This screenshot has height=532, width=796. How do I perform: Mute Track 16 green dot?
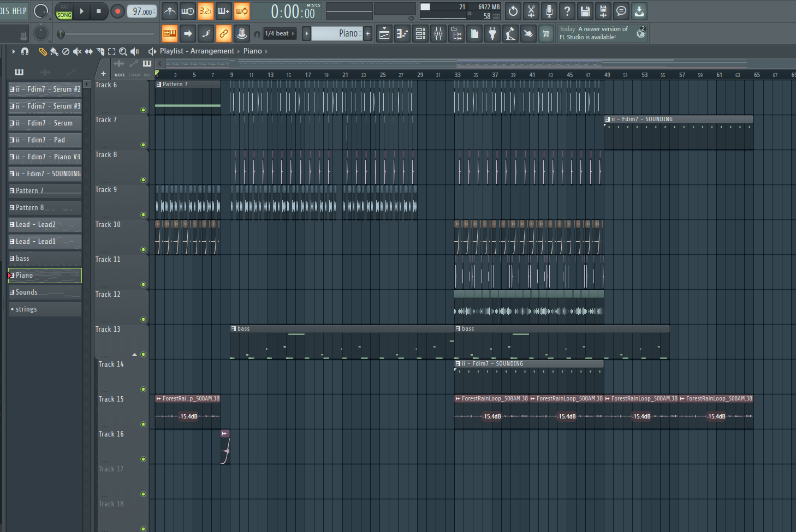143,459
